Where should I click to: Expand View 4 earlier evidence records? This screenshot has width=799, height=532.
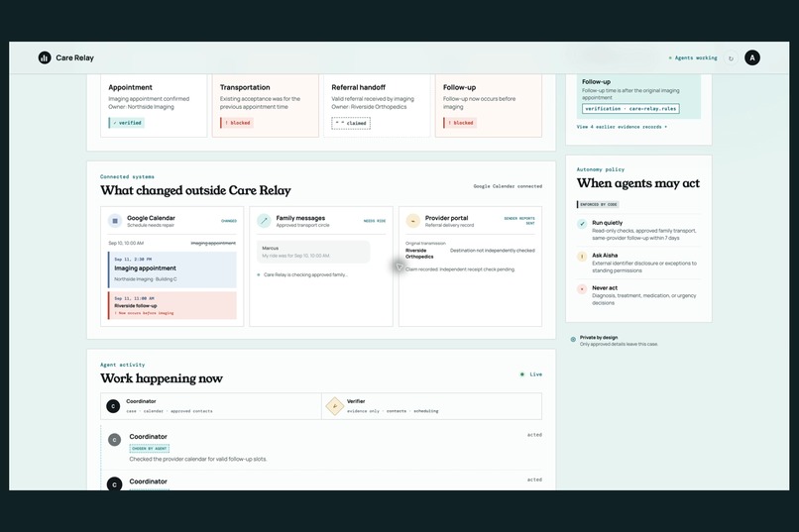pos(622,127)
